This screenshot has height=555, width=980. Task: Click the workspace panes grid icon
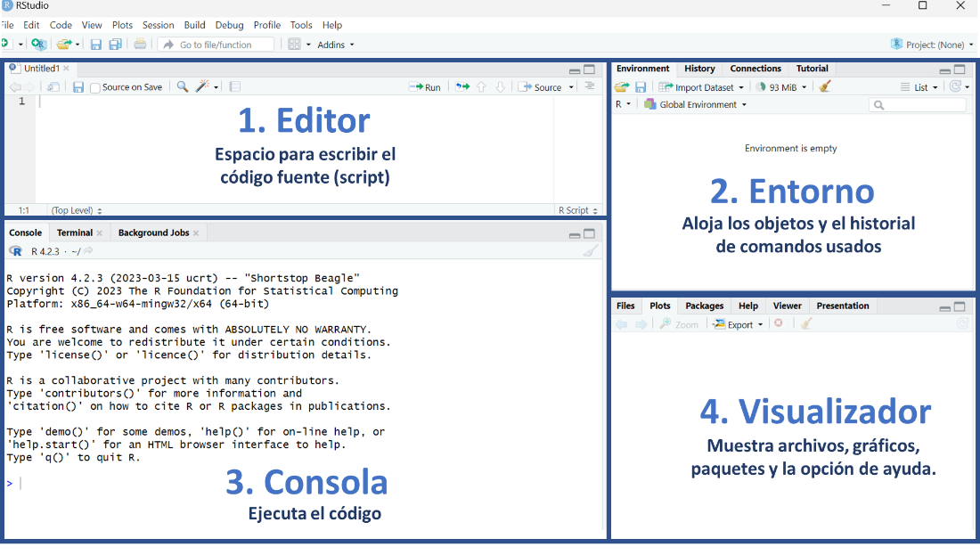click(x=294, y=45)
